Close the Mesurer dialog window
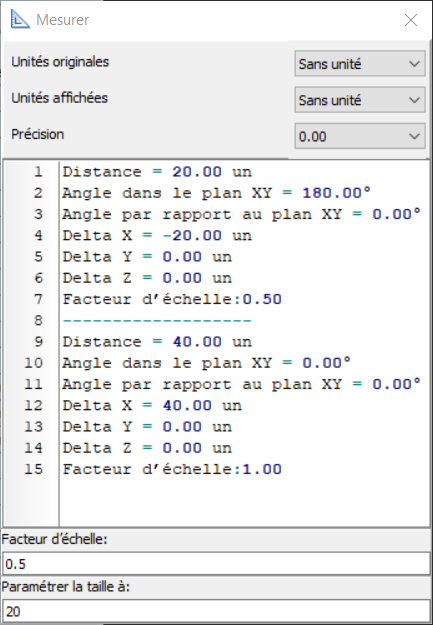Viewport: 433px width, 625px height. click(x=411, y=20)
